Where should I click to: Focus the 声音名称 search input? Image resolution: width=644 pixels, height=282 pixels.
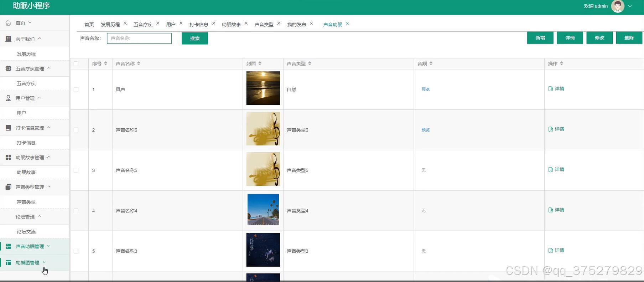pyautogui.click(x=139, y=39)
